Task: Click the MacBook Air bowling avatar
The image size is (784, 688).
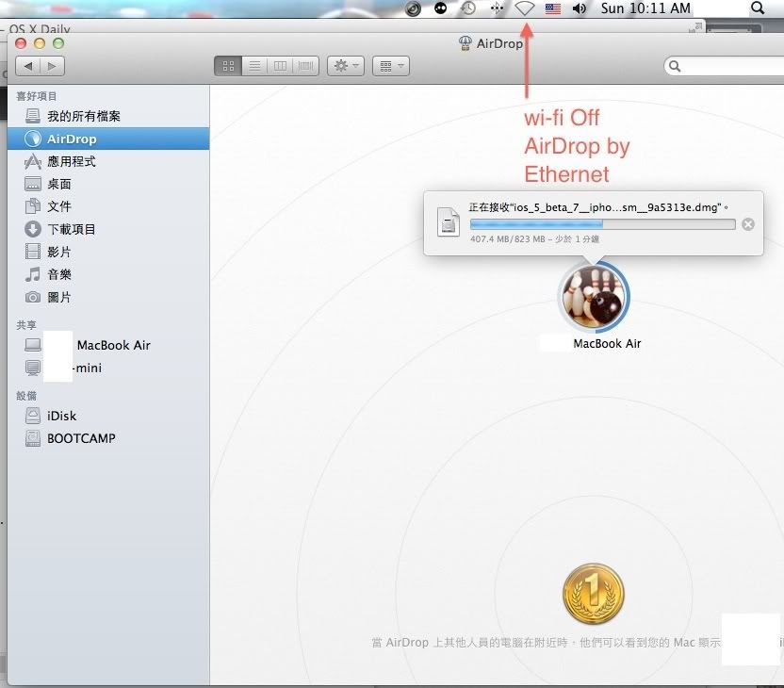Action: 594,298
